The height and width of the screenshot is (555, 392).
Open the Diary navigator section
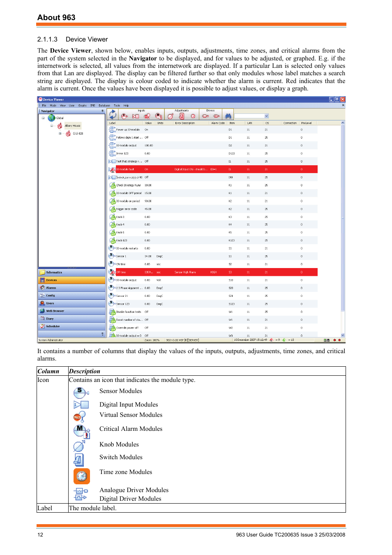pos(71,319)
